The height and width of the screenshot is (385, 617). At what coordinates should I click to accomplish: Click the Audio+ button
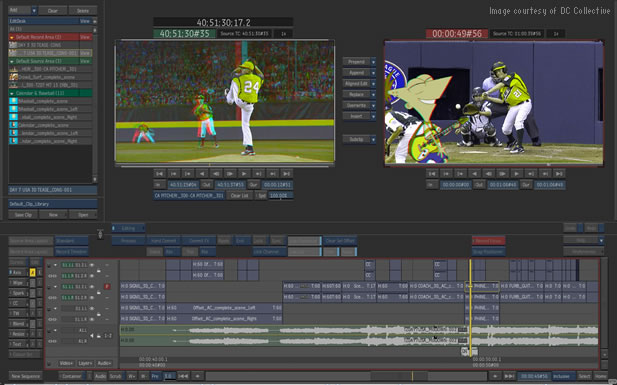click(104, 363)
